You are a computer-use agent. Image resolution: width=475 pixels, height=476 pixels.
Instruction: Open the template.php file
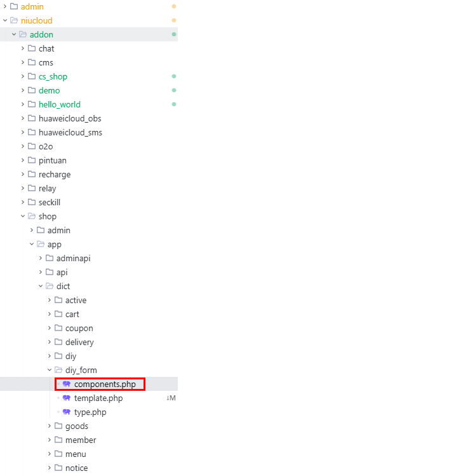tap(98, 398)
